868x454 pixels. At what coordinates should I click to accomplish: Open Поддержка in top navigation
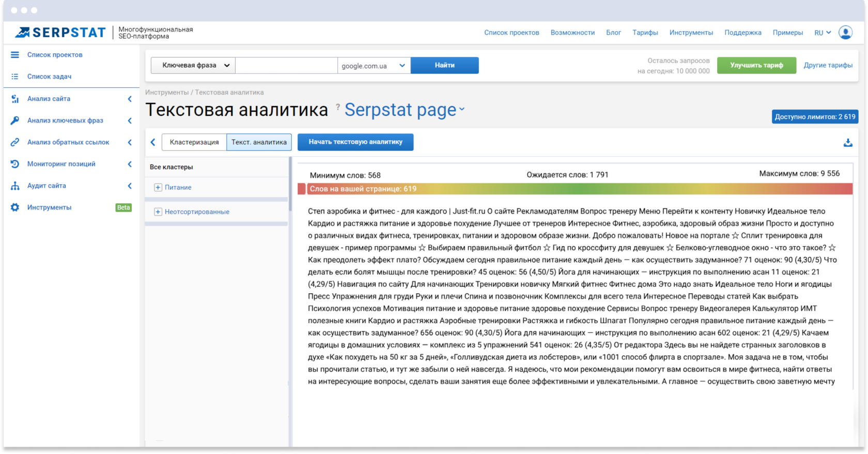(x=743, y=33)
